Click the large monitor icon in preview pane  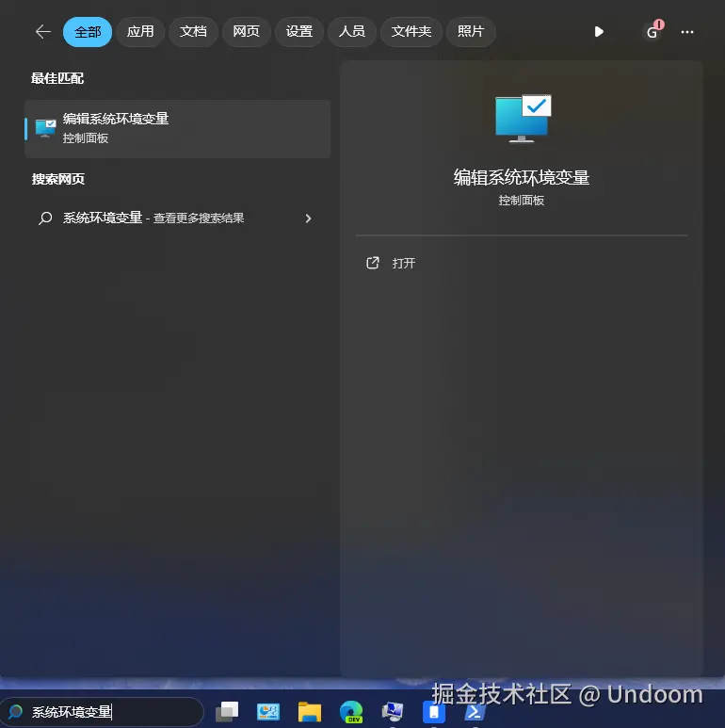tap(524, 119)
